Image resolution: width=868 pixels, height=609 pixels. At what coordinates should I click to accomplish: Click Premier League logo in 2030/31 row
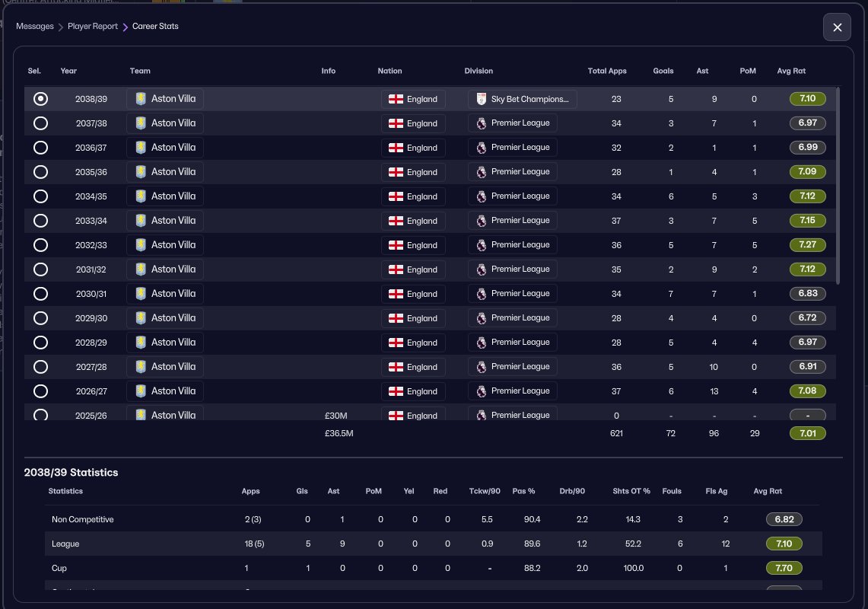482,294
